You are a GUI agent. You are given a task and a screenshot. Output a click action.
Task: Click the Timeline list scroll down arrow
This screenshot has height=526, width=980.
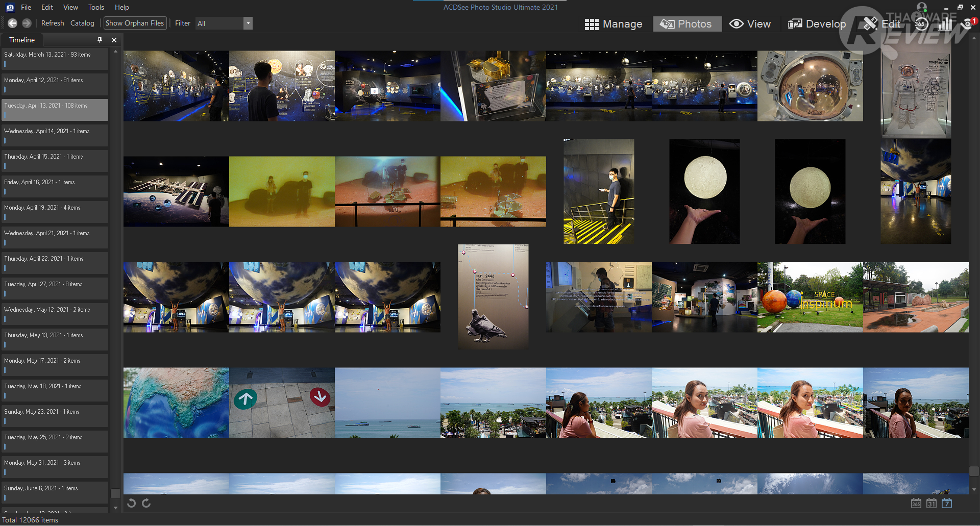[x=115, y=508]
